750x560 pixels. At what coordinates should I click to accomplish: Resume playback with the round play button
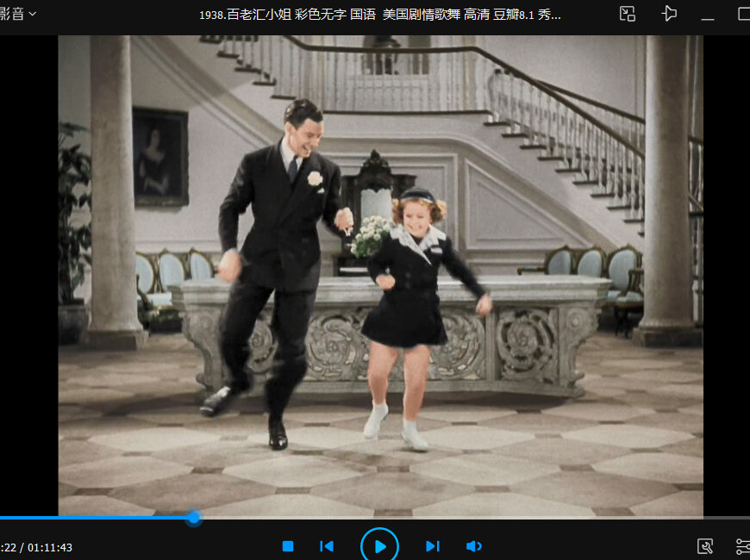(380, 546)
